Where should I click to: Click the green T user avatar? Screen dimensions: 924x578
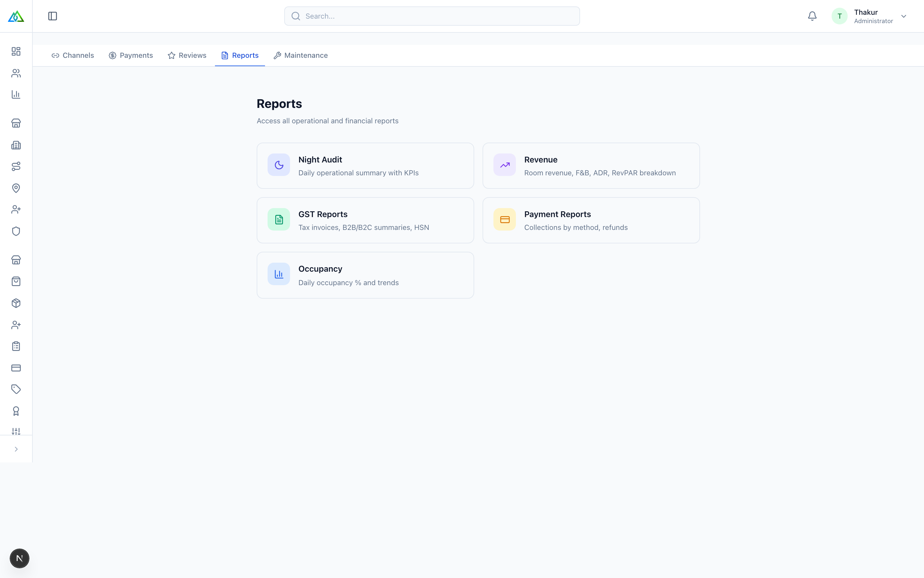839,16
